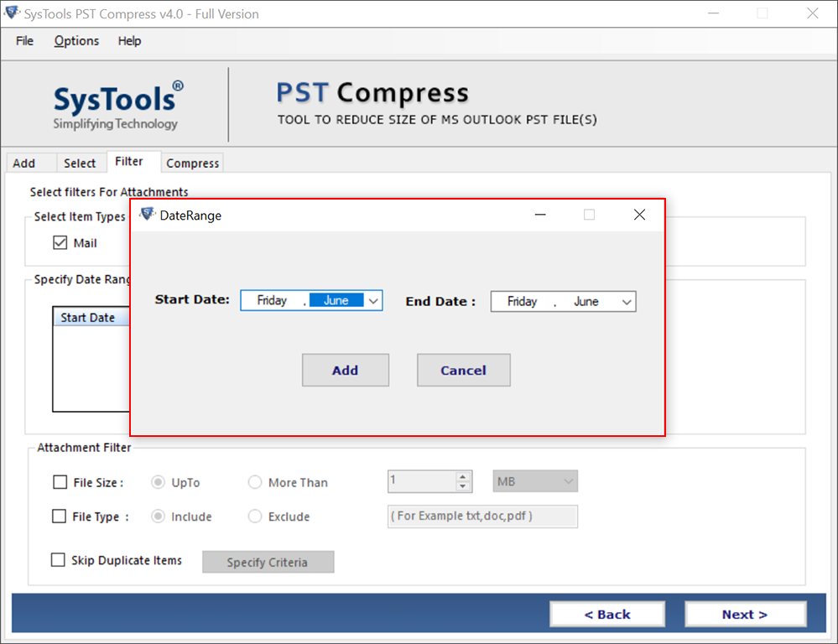Choose the Exclude radio option
The image size is (838, 644).
(x=255, y=517)
